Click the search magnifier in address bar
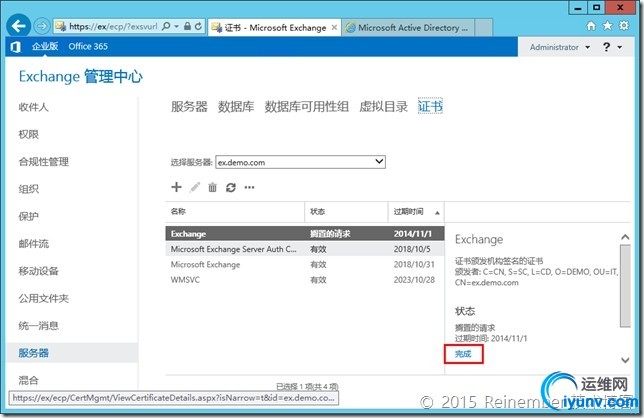The width and height of the screenshot is (644, 418). tap(166, 26)
